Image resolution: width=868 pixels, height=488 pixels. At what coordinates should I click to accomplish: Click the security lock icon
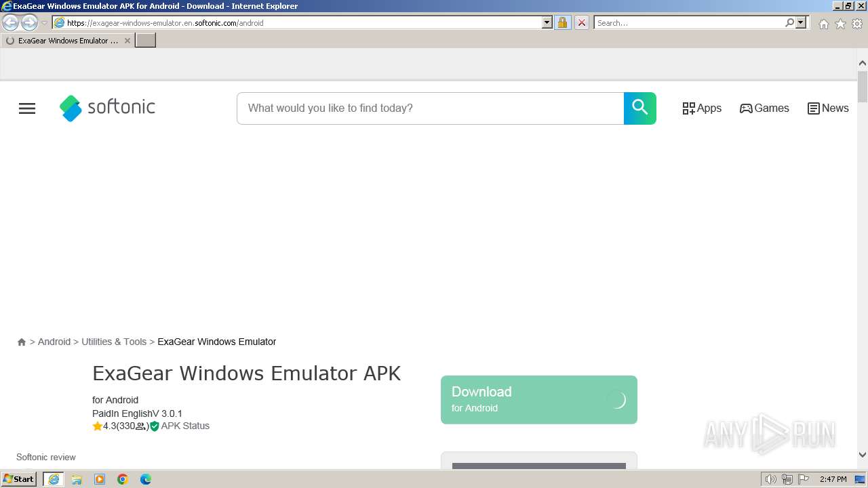(562, 23)
